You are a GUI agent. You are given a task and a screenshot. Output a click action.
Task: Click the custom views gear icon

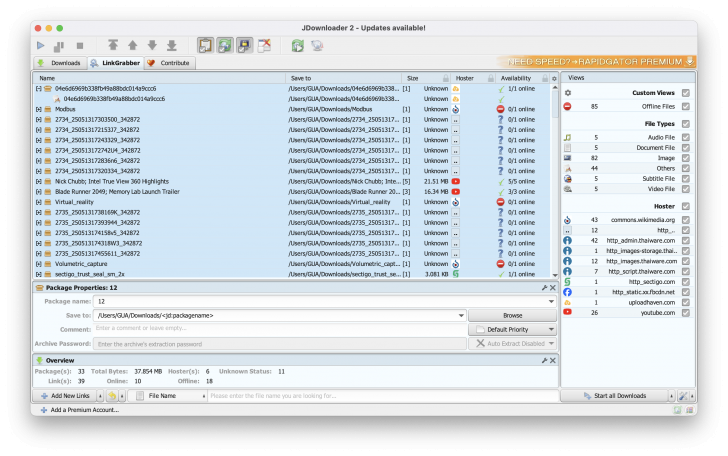(568, 93)
